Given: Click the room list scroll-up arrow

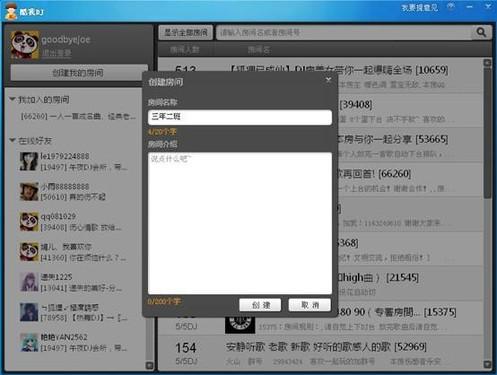Looking at the screenshot, I should click(487, 63).
